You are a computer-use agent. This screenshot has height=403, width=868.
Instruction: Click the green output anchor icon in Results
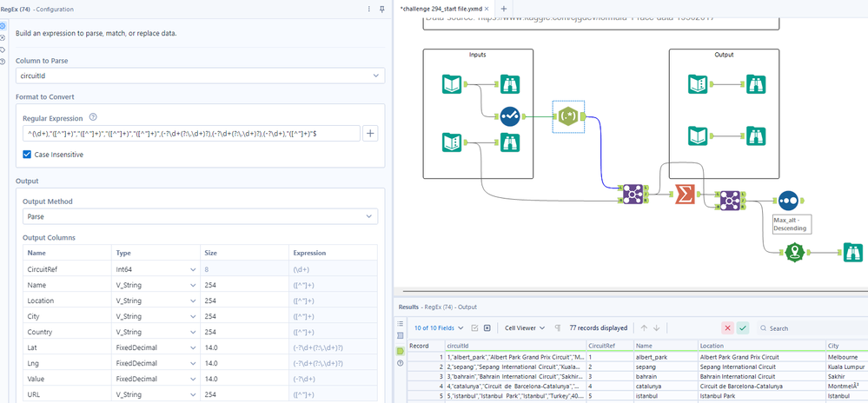(401, 351)
